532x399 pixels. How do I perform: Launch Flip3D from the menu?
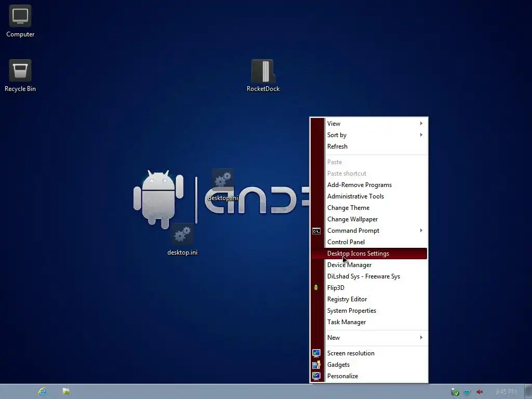[369, 288]
